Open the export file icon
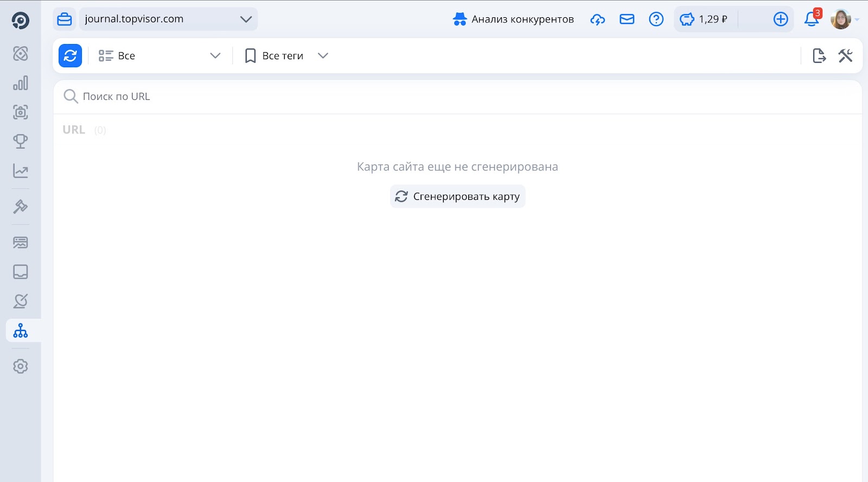868x482 pixels. 819,55
